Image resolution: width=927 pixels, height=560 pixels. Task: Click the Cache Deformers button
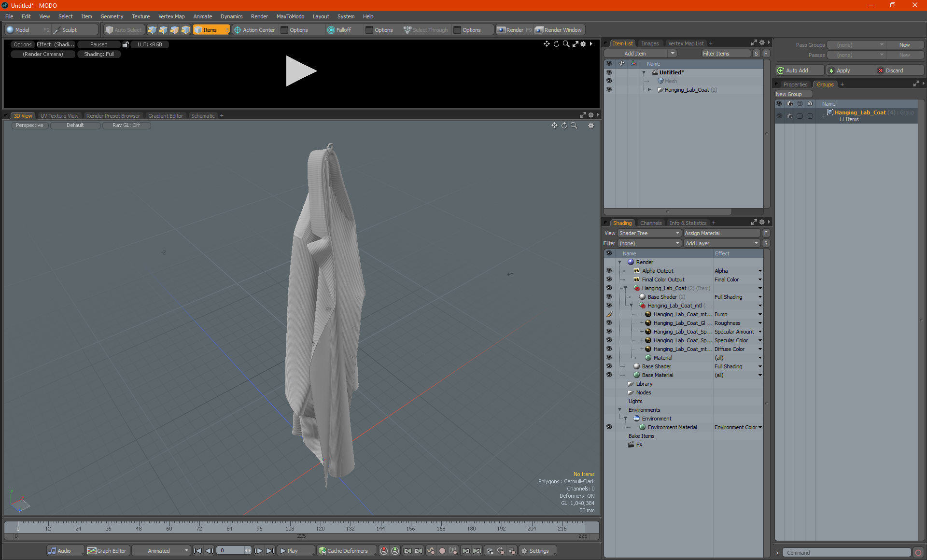pos(343,551)
